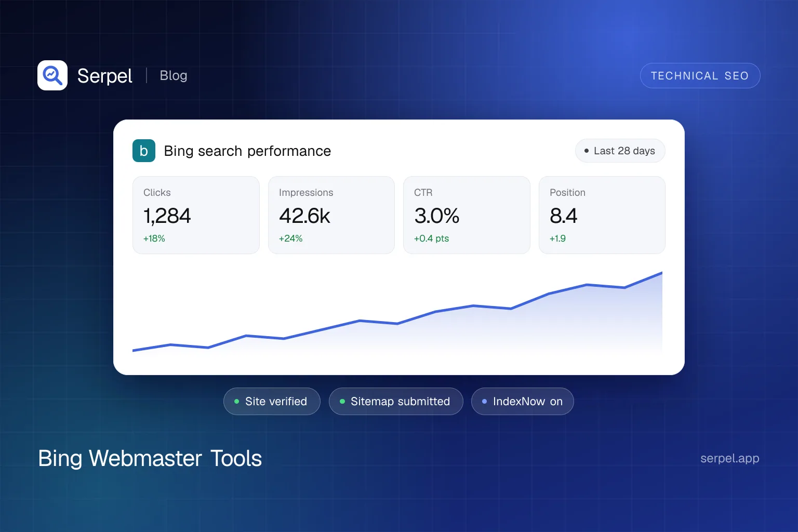The height and width of the screenshot is (532, 798).
Task: Click the IndexNow on status pill
Action: [523, 402]
